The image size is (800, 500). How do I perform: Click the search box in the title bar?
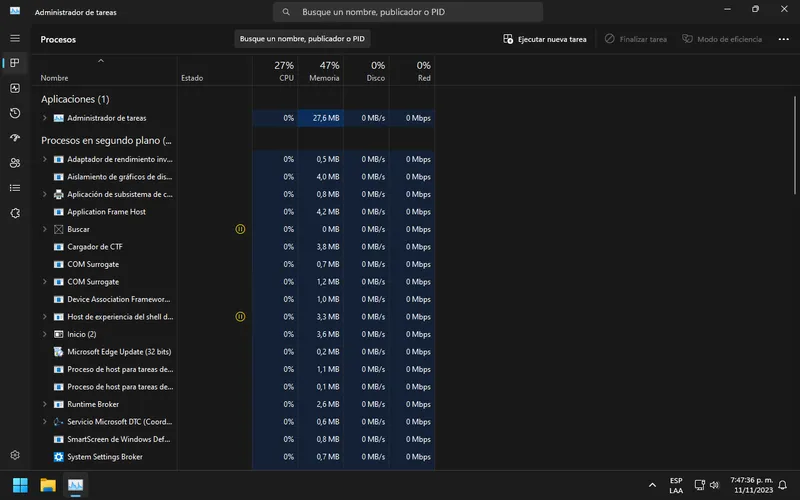[x=408, y=12]
